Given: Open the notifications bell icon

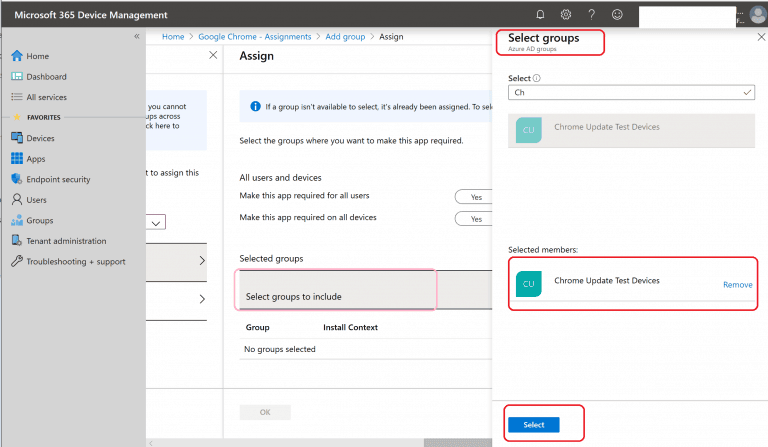Looking at the screenshot, I should [x=540, y=14].
